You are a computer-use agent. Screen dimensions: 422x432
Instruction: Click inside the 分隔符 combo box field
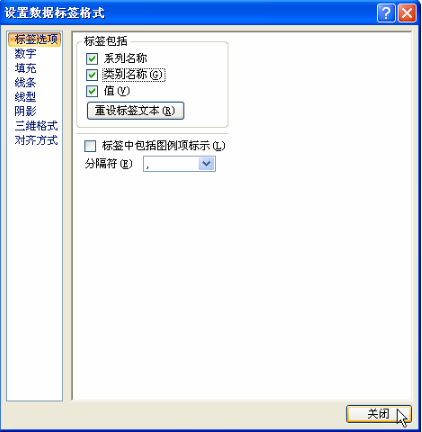(x=179, y=164)
